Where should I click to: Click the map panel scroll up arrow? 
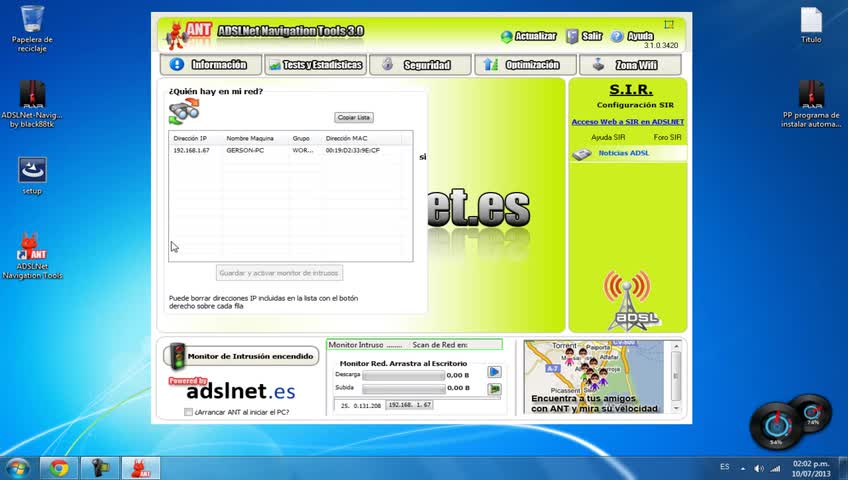click(x=676, y=346)
